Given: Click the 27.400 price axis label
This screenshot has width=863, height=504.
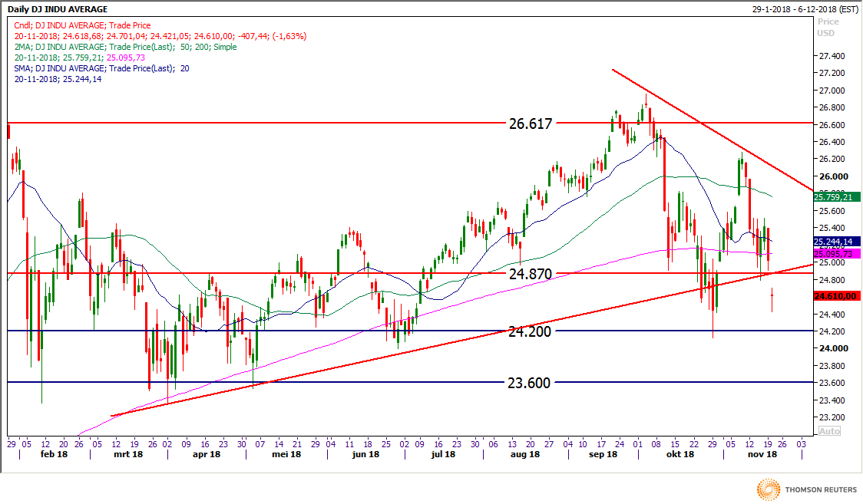Looking at the screenshot, I should (832, 56).
